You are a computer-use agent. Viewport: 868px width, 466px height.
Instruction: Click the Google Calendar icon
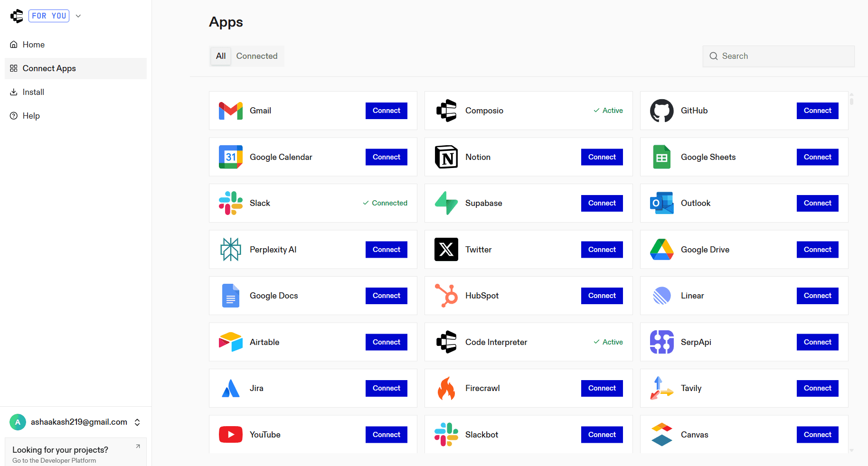231,157
